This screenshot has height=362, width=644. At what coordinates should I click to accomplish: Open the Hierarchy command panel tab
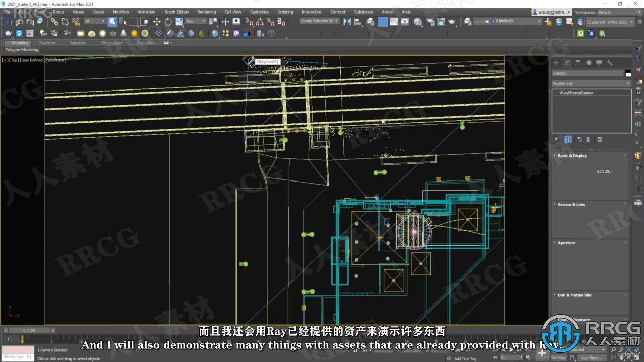578,63
